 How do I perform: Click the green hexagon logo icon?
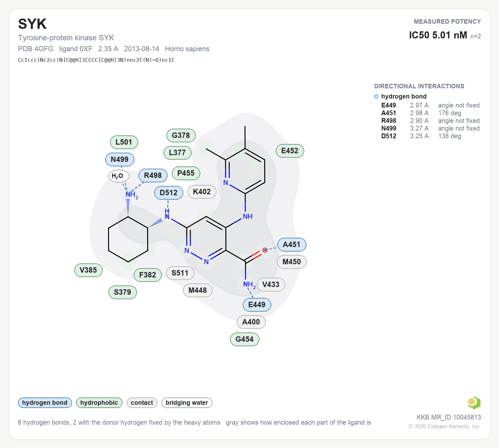coord(474,403)
